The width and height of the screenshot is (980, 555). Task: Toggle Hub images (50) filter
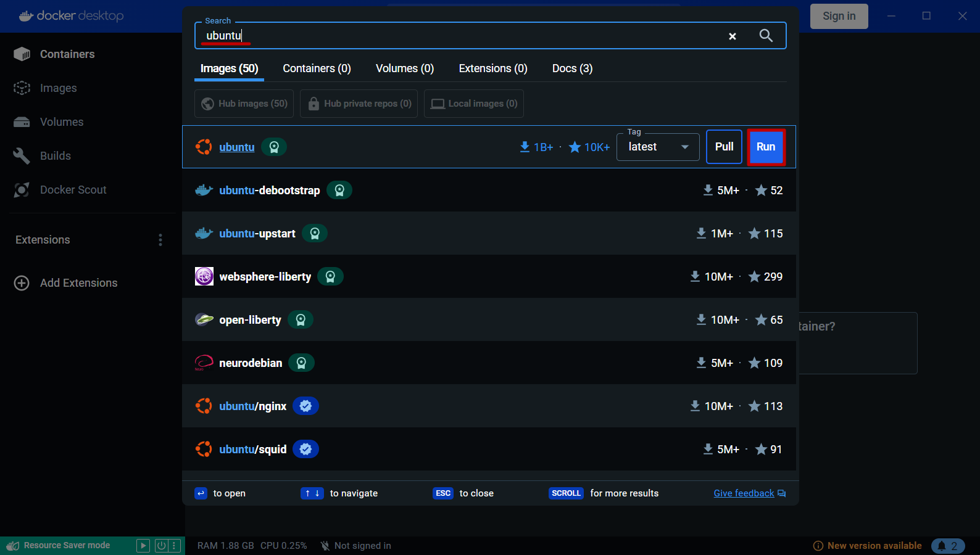(x=244, y=104)
